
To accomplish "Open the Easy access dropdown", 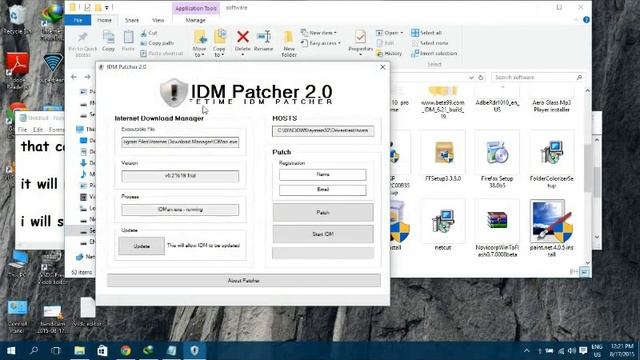I will (321, 43).
